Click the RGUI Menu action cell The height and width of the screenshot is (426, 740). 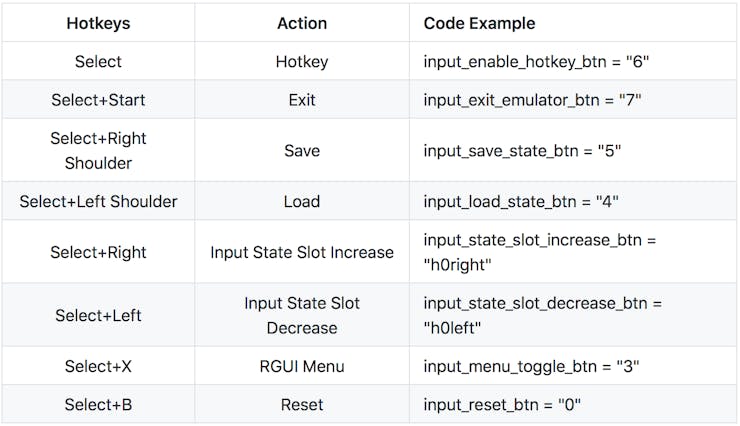302,366
